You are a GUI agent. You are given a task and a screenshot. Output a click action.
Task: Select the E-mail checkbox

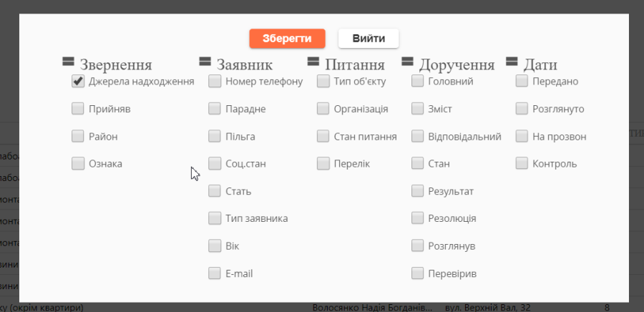[x=215, y=273]
